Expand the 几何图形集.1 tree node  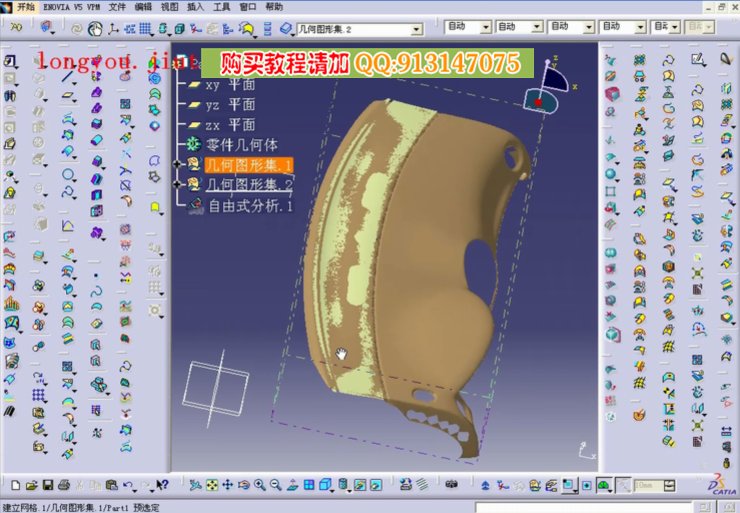(178, 164)
